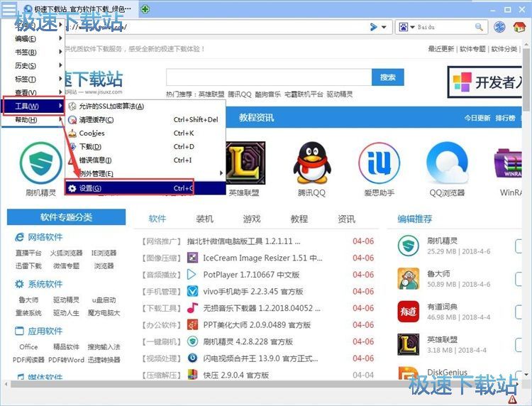This screenshot has height=406, width=532.
Task: Open the QQ penguin app icon
Action: click(311, 162)
